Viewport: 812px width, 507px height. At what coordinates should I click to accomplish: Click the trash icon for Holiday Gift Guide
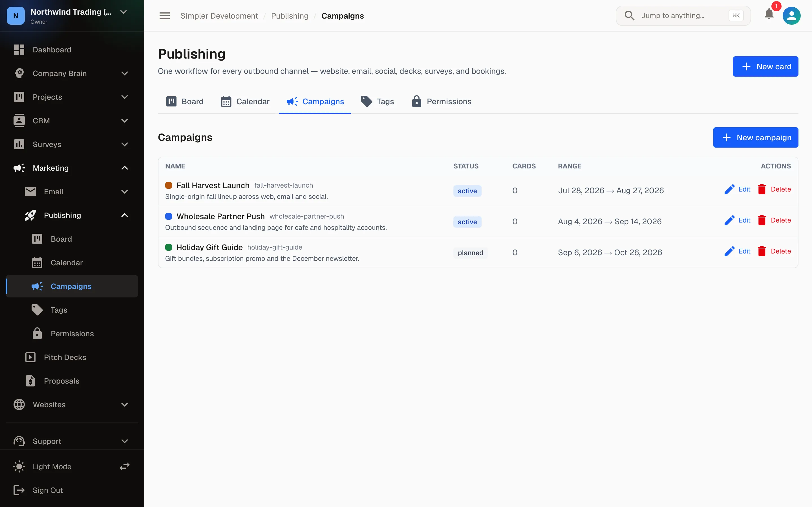coord(762,252)
